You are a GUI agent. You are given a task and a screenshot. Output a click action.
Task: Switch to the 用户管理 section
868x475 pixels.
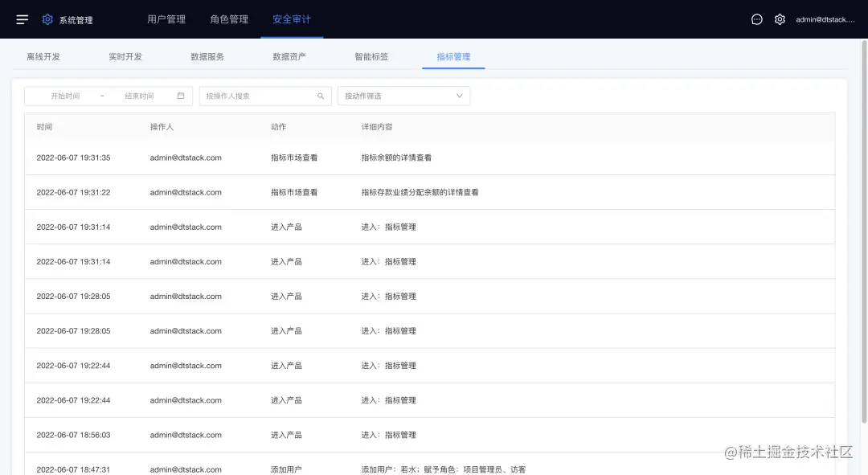(x=166, y=19)
